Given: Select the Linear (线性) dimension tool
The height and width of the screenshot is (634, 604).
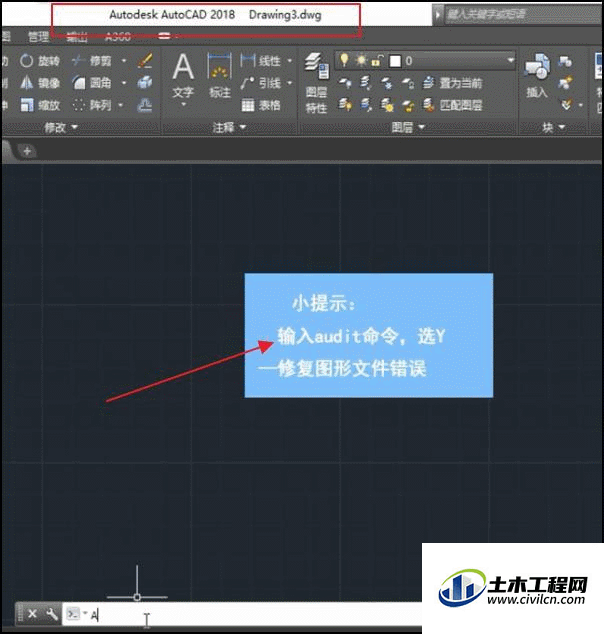Looking at the screenshot, I should coord(260,61).
